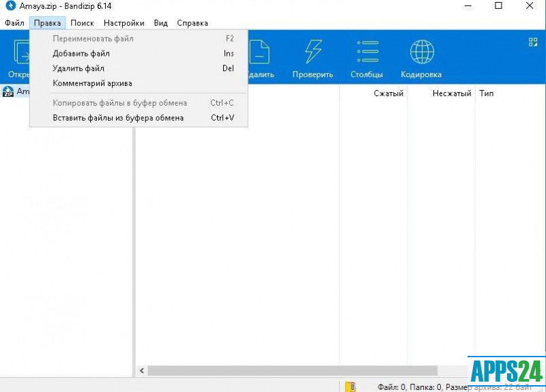The width and height of the screenshot is (546, 392).
Task: Select Amaya.zip archive in tree
Action: [x=16, y=91]
